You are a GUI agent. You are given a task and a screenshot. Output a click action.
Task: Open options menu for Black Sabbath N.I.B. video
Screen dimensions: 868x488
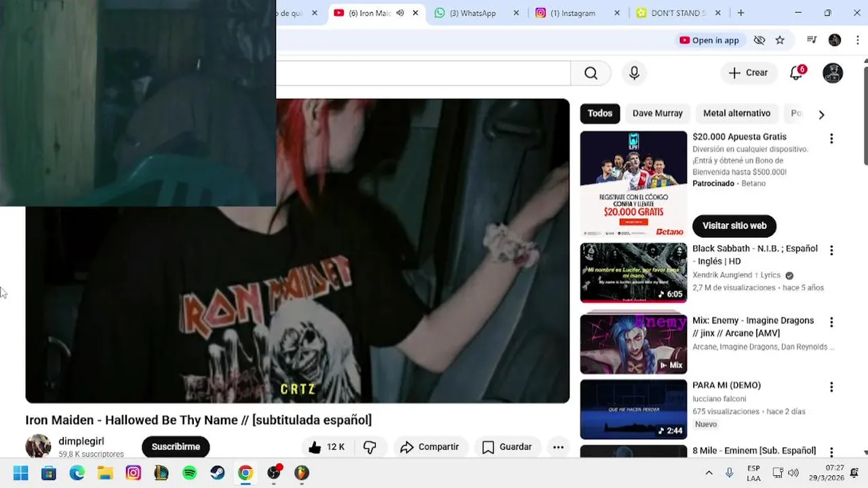(831, 250)
